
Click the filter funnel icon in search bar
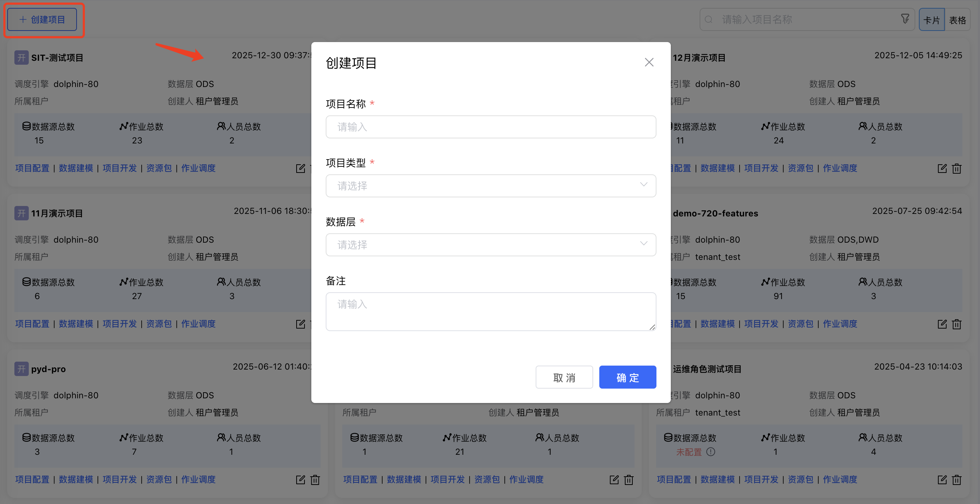(905, 19)
